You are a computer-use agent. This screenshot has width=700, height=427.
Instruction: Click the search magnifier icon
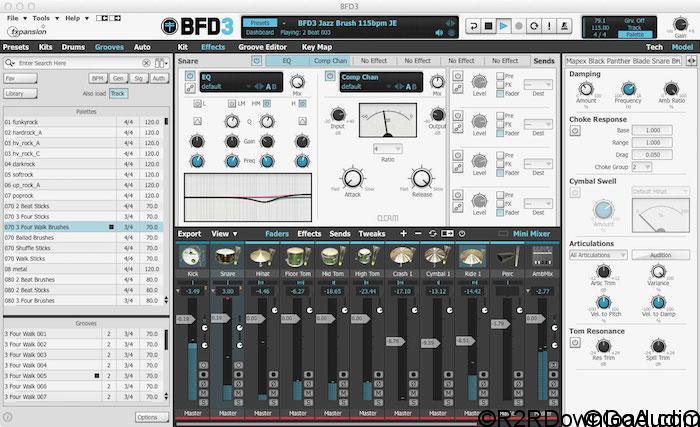coord(9,63)
